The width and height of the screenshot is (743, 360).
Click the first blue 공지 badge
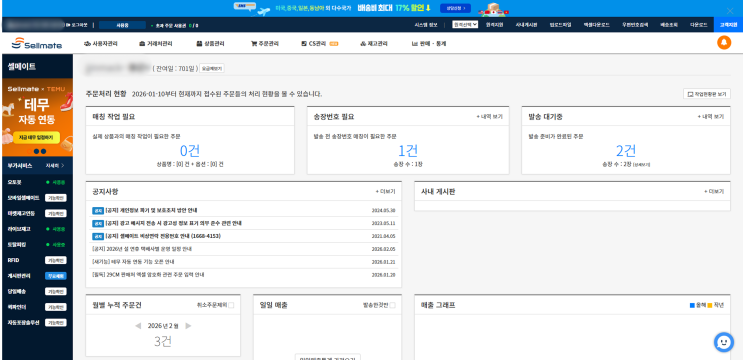(97, 210)
